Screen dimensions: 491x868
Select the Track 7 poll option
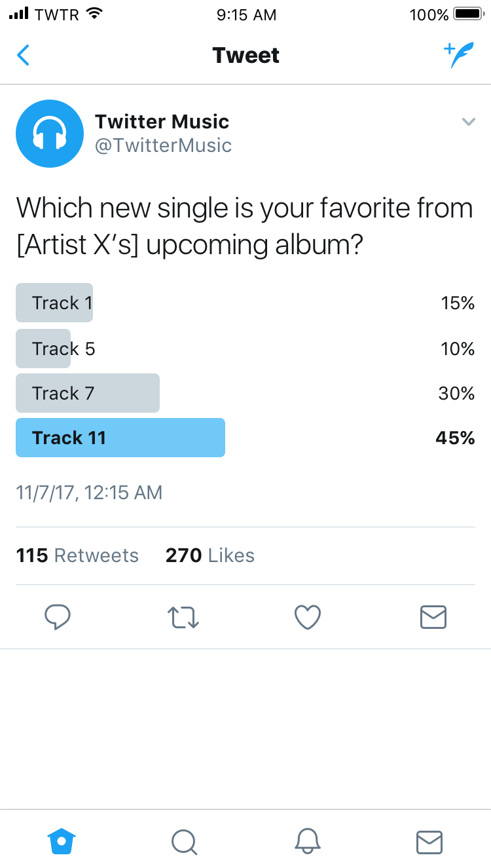245,393
